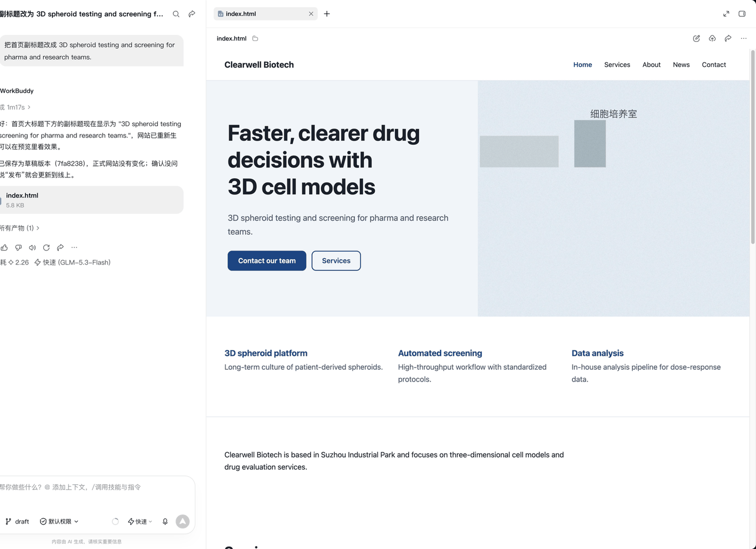
Task: Focus the chat message input field
Action: (96, 487)
